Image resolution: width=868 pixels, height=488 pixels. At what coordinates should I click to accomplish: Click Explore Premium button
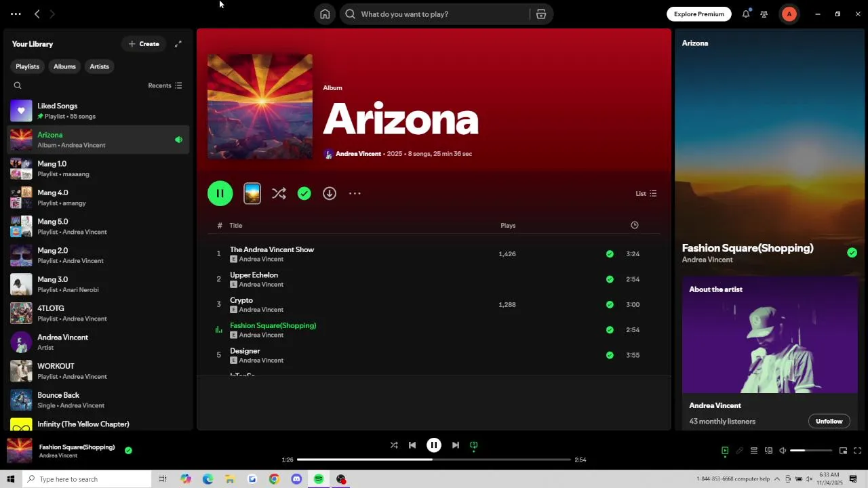pos(698,14)
